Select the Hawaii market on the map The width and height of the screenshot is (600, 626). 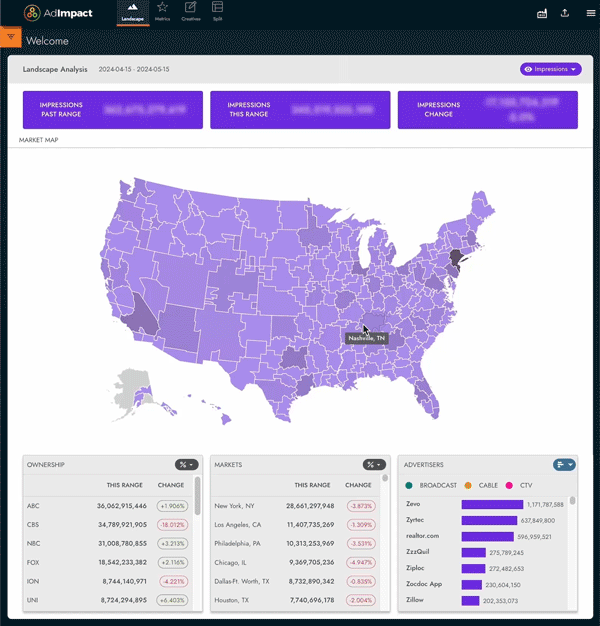(226, 419)
